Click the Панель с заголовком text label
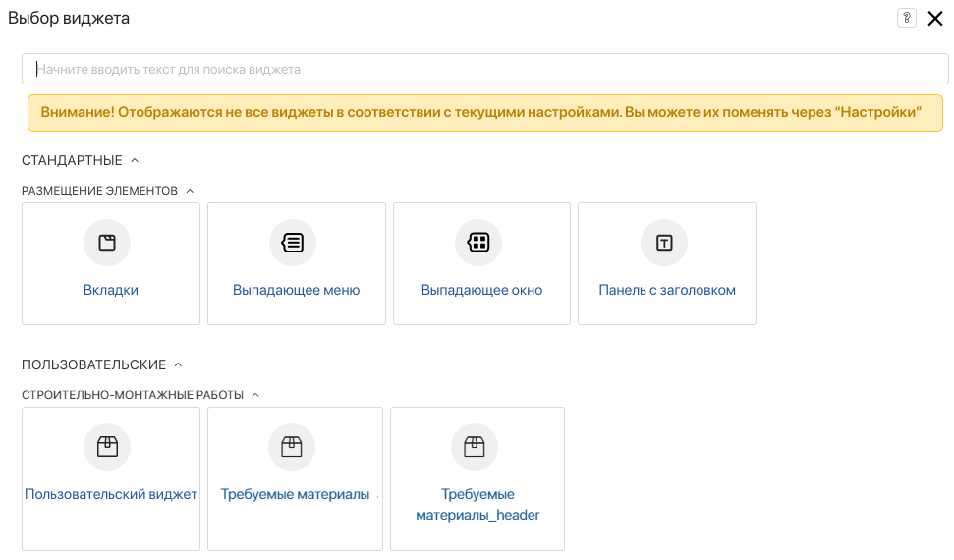 pyautogui.click(x=667, y=290)
